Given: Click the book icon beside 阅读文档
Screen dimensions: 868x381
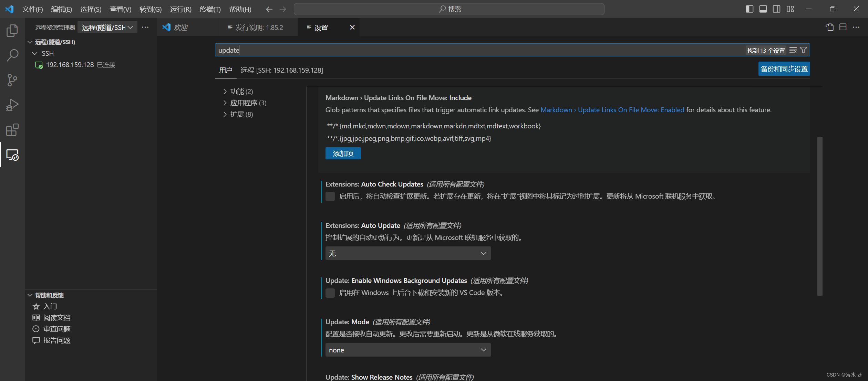Looking at the screenshot, I should pyautogui.click(x=36, y=318).
